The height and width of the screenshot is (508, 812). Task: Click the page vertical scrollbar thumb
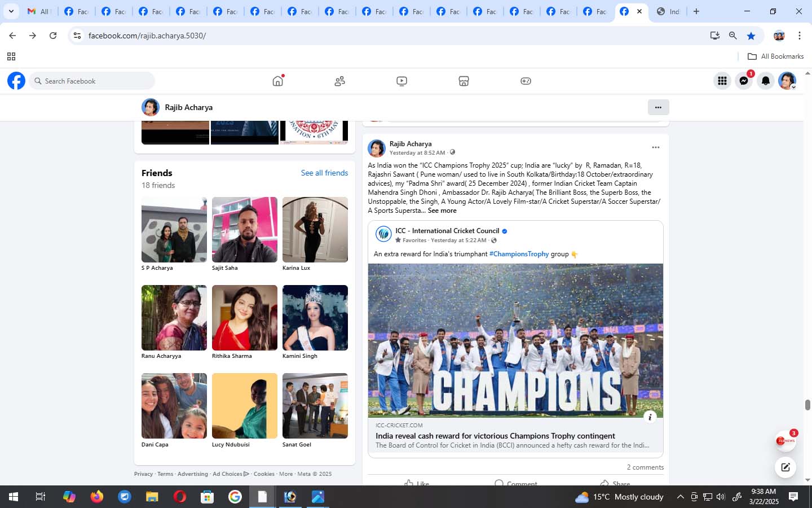[x=807, y=405]
